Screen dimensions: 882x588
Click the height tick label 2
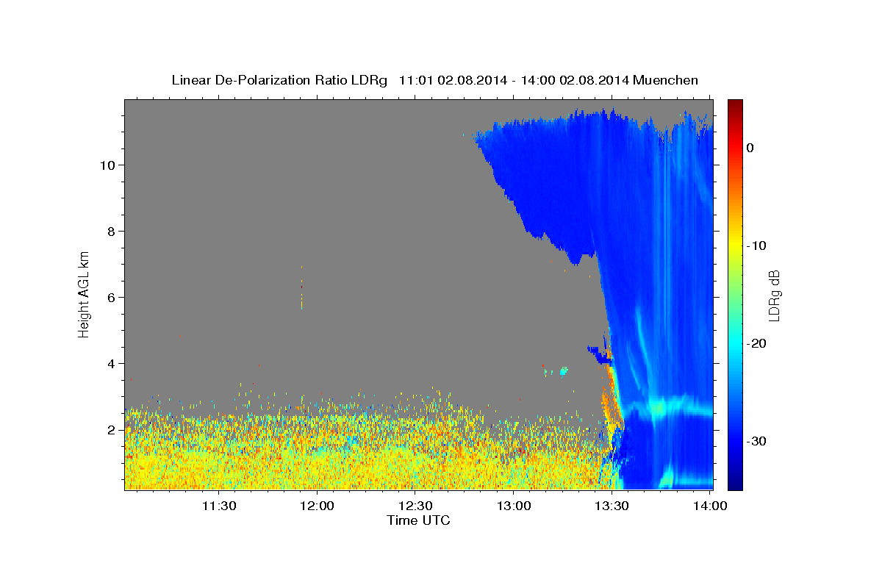[112, 429]
